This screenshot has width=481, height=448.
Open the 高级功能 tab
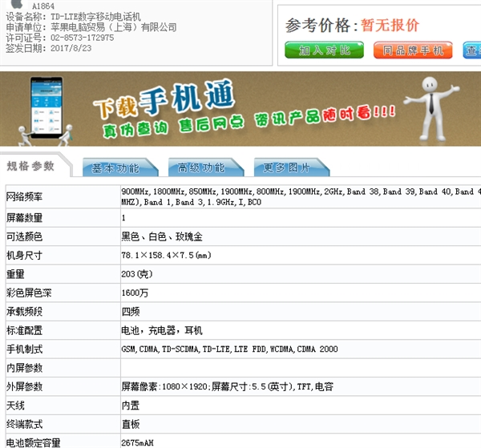[x=206, y=167]
